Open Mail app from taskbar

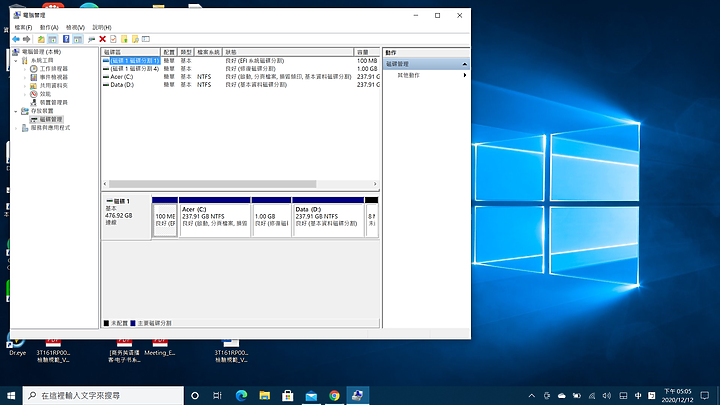tap(311, 395)
